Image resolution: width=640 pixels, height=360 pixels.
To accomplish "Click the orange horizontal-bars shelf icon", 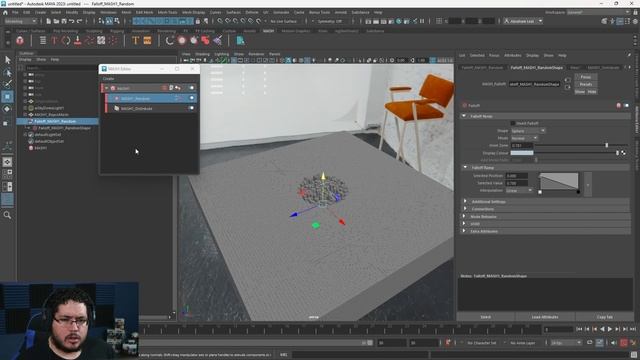I will coord(147,40).
